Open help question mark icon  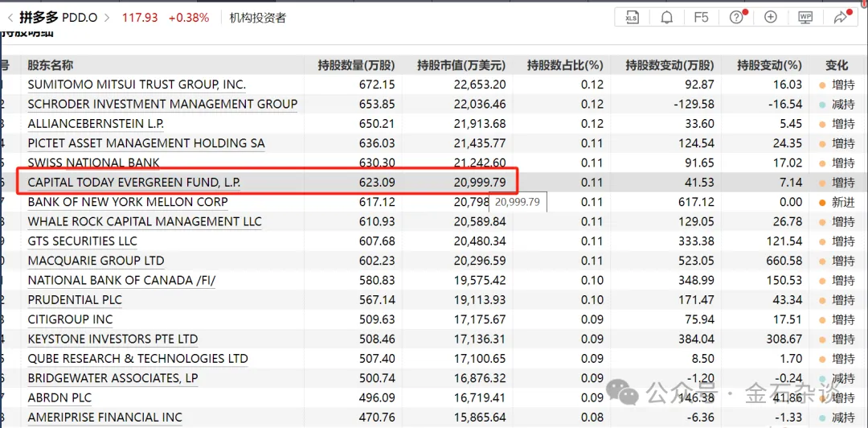coord(736,17)
